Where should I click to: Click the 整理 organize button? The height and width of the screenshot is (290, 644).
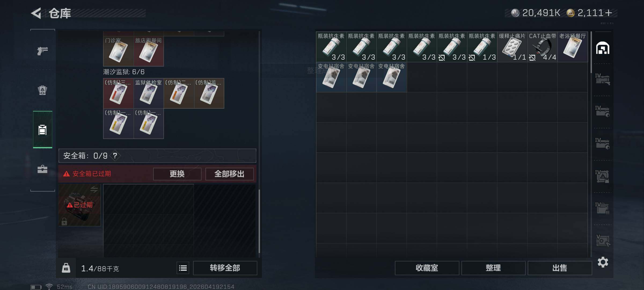(x=493, y=268)
